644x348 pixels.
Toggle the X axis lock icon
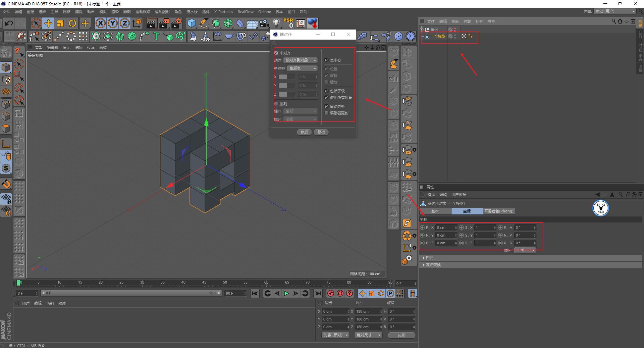(100, 23)
